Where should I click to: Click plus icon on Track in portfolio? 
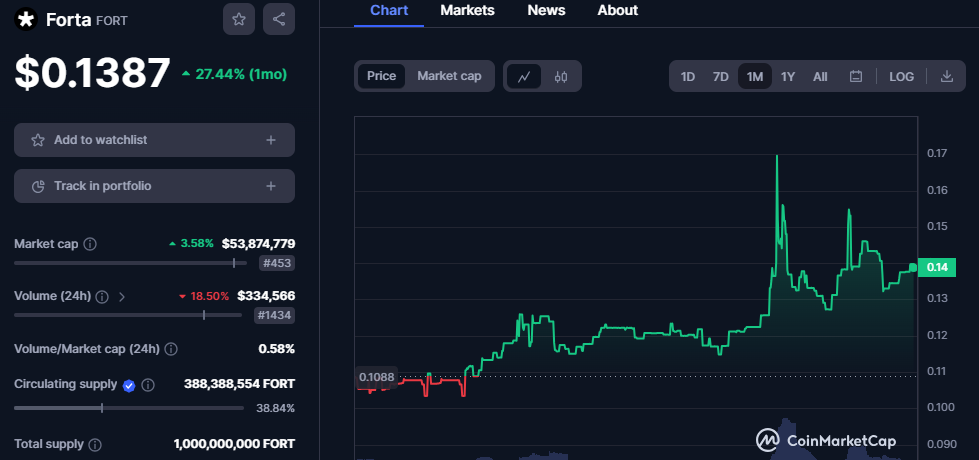[271, 186]
